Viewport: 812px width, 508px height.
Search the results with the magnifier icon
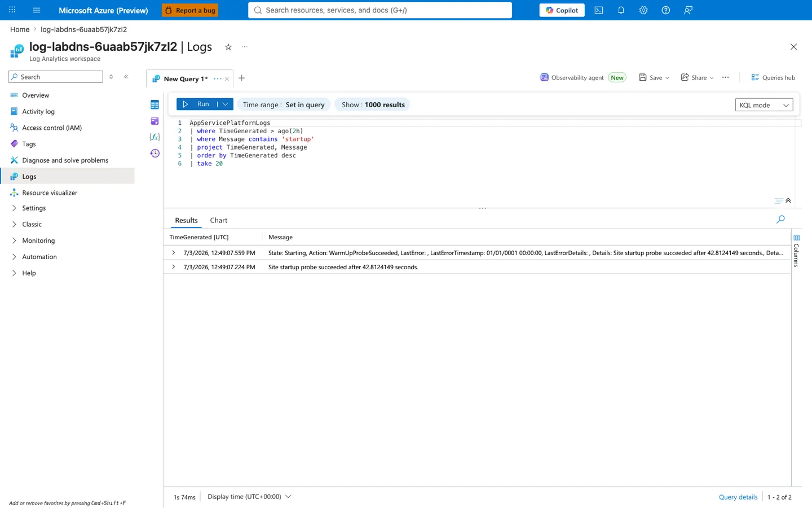coord(780,220)
